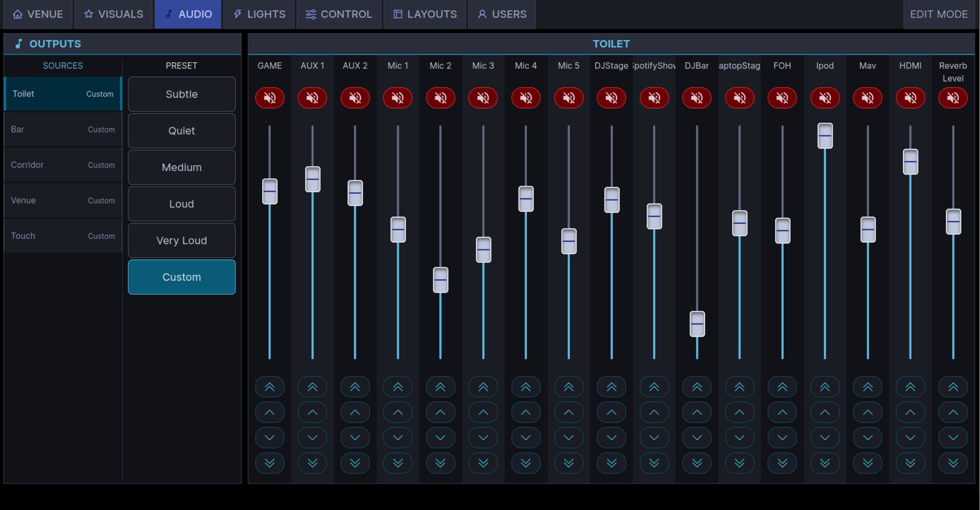
Task: Apply the Very Loud preset
Action: pos(182,240)
